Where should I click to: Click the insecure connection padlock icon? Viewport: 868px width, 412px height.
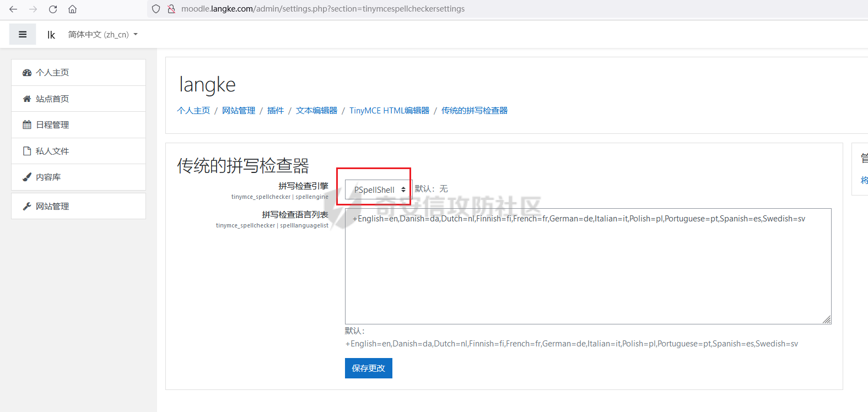pyautogui.click(x=171, y=9)
